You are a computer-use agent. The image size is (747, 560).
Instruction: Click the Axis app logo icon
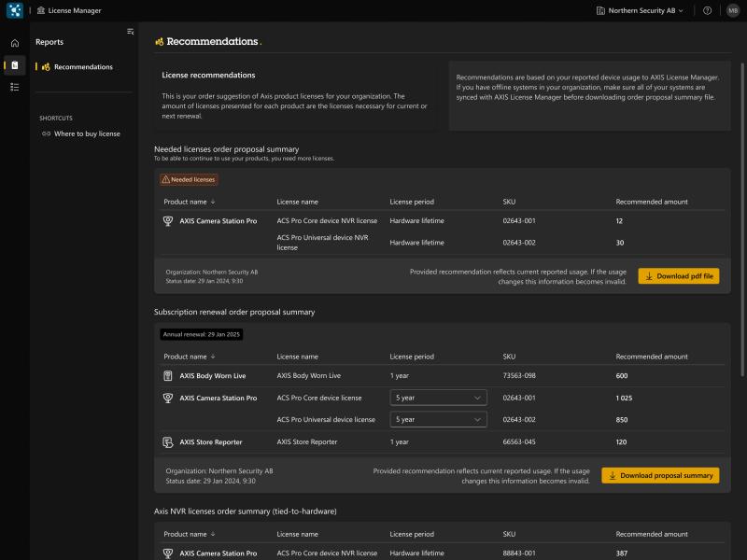[x=14, y=10]
